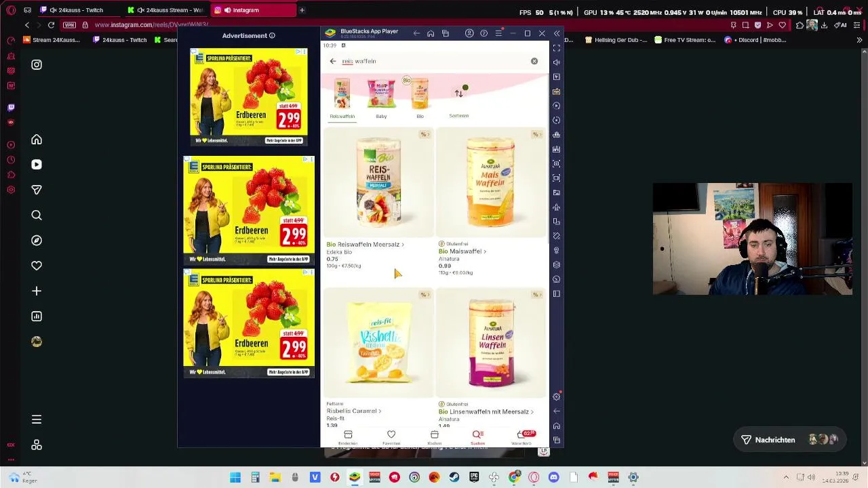868x488 pixels.
Task: Open discount badge on Edeka Bio Reiswaffeln
Action: coord(425,134)
